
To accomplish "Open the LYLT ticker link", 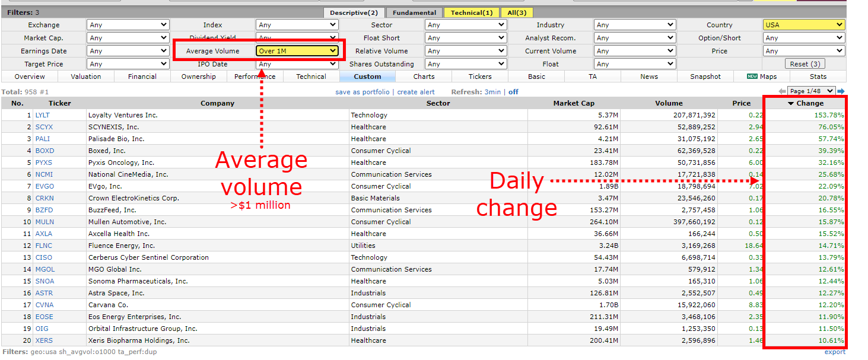I will [43, 115].
